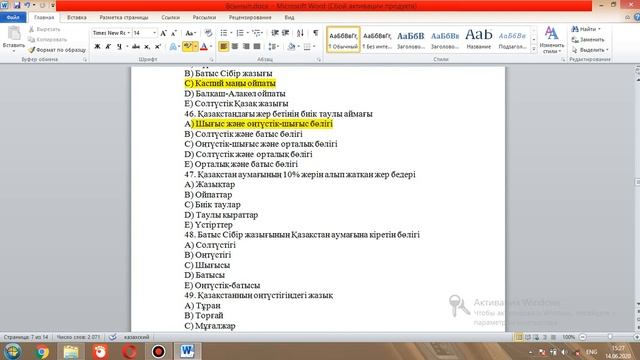
Task: Expand the Styles gallery more arrow
Action: [533, 49]
